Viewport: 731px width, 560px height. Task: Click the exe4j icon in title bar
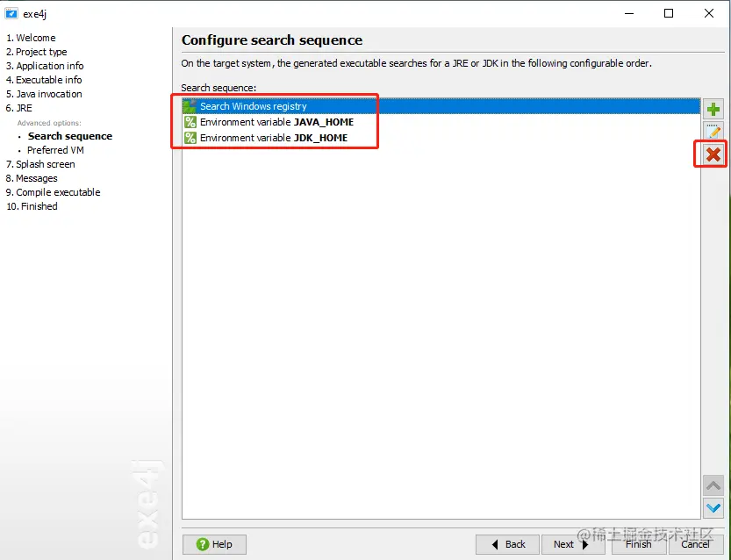11,13
